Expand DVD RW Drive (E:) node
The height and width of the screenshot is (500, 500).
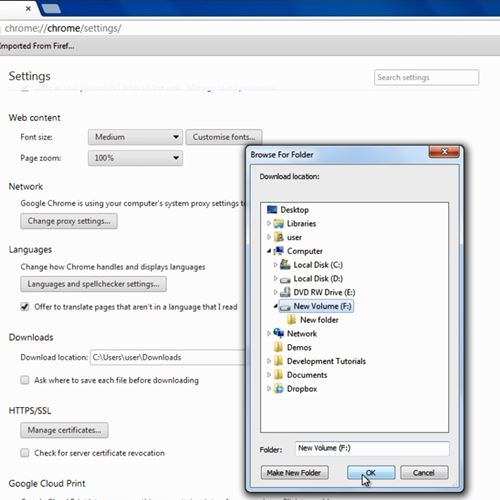275,292
